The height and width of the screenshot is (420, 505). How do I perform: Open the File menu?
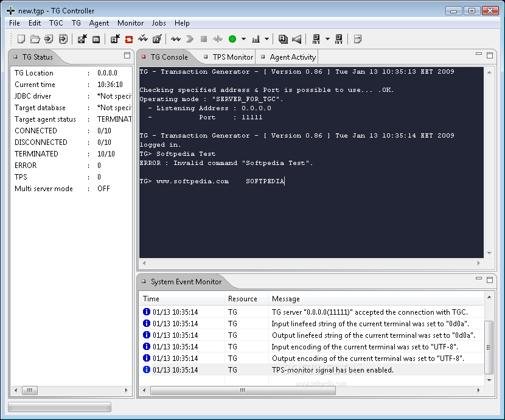[15, 23]
